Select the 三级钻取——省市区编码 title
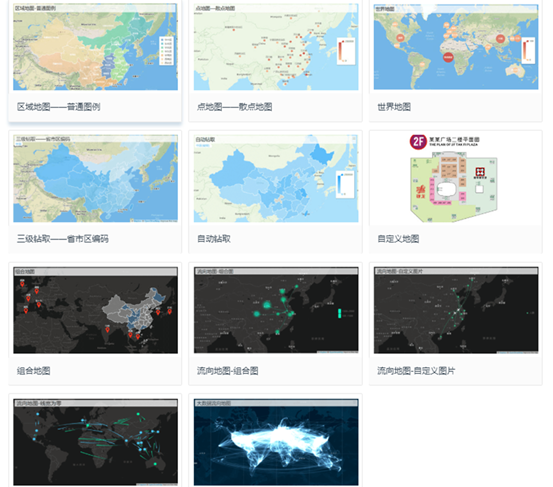Image resolution: width=553 pixels, height=487 pixels. [62, 239]
